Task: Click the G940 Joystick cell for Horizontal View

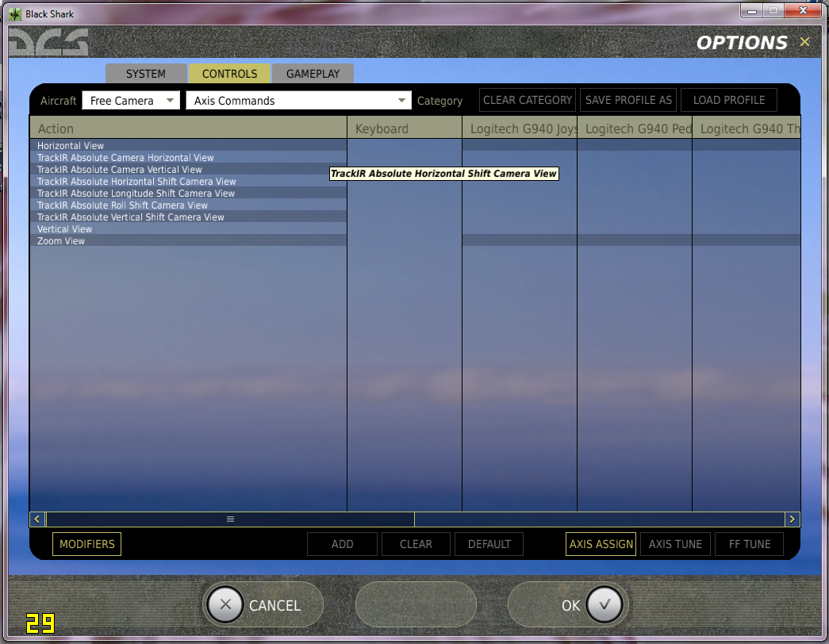Action: (520, 145)
